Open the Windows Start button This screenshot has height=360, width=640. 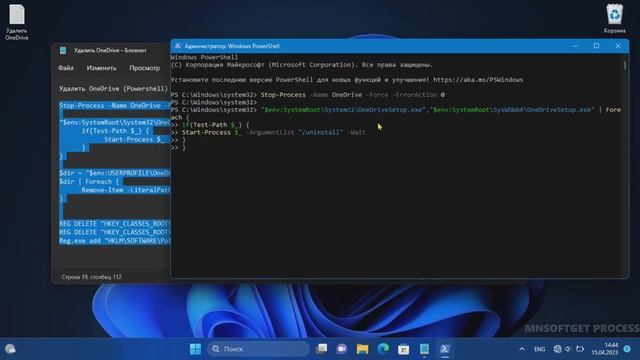coord(196,349)
